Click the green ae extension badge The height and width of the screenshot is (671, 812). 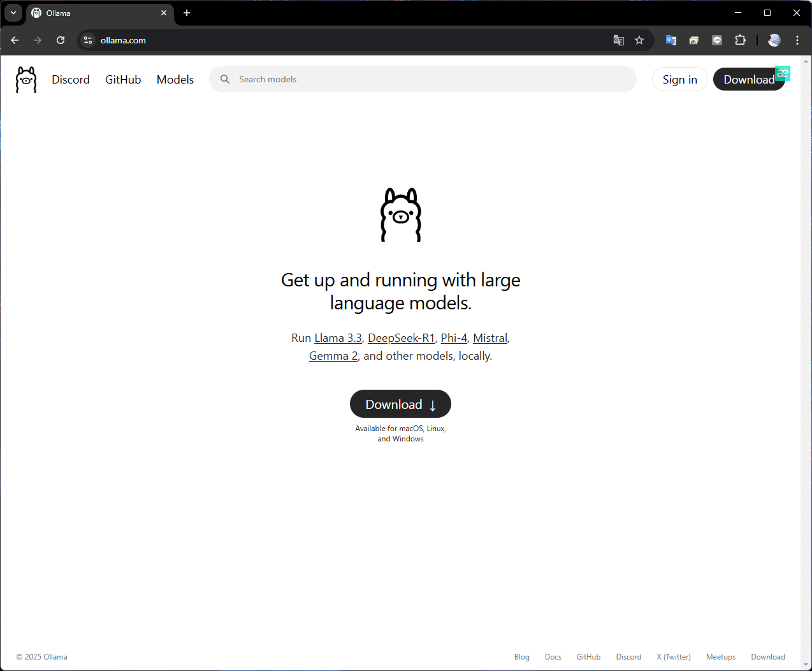point(783,73)
